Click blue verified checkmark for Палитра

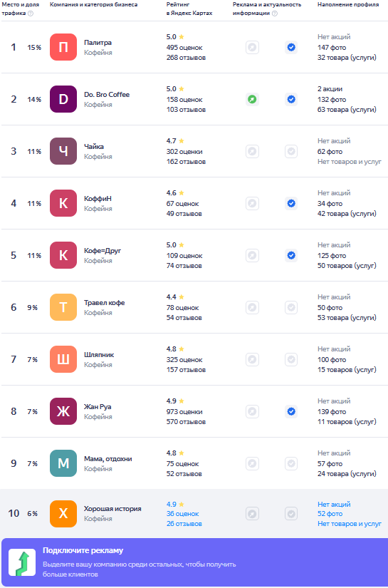coord(291,47)
